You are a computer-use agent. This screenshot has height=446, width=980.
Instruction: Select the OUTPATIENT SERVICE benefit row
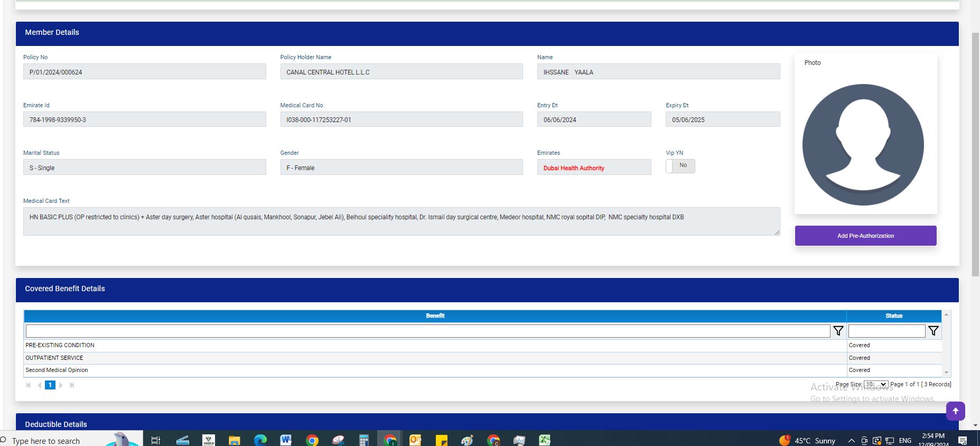tap(483, 358)
